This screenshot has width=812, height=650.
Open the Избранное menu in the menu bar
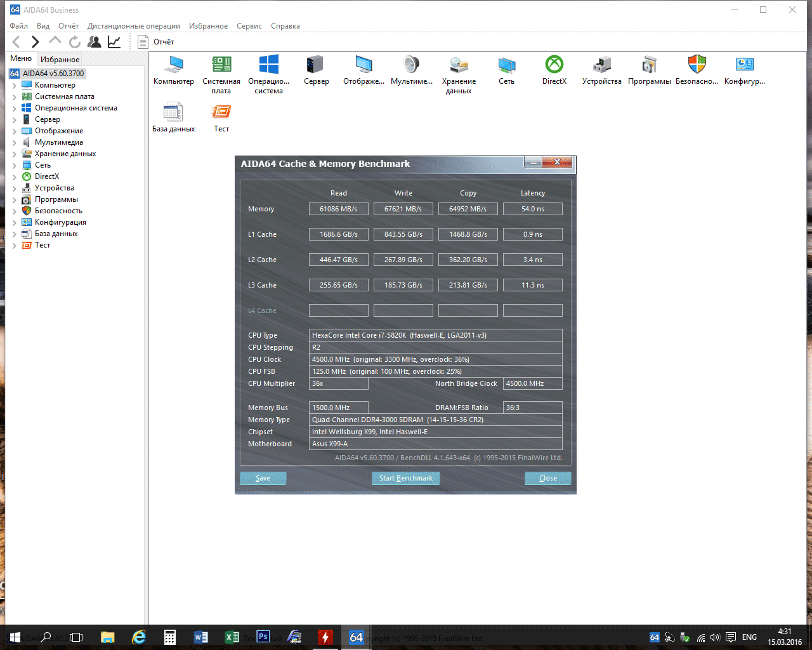coord(208,26)
